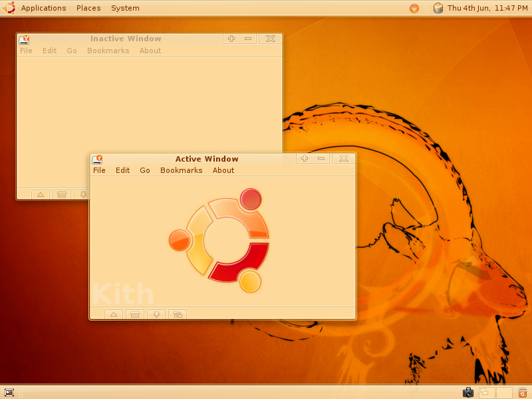The width and height of the screenshot is (532, 399).
Task: Click the large Ubuntu logo image in Active Window
Action: click(219, 240)
